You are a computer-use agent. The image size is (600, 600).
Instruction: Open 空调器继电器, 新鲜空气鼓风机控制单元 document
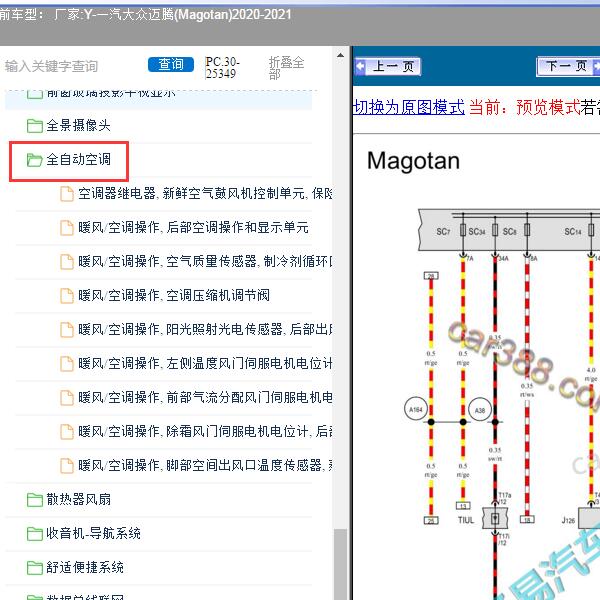(205, 194)
